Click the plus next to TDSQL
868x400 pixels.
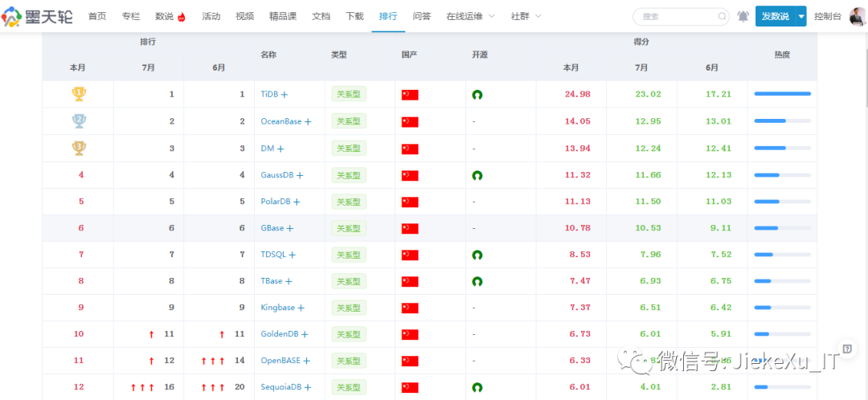point(293,255)
